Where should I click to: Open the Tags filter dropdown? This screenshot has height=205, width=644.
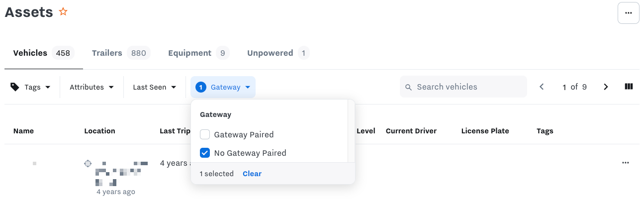tap(31, 87)
